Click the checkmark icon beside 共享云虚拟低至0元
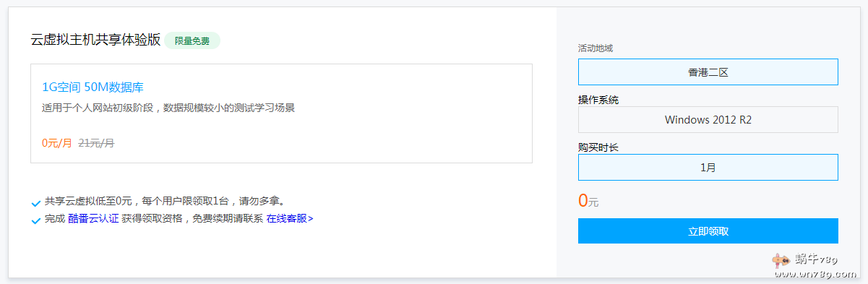 [x=36, y=203]
